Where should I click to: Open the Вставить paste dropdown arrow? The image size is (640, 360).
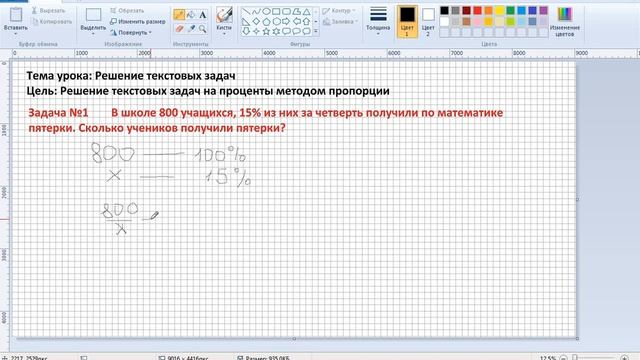coord(16,34)
